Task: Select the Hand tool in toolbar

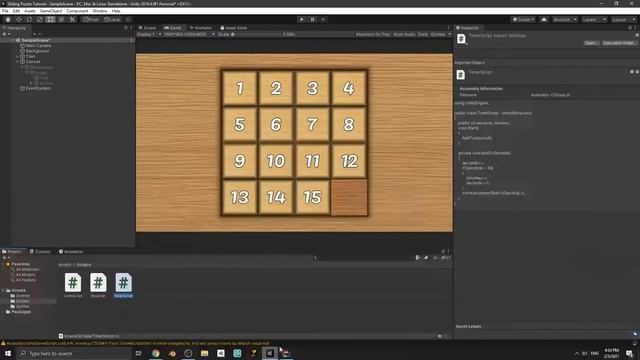Action: 8,19
